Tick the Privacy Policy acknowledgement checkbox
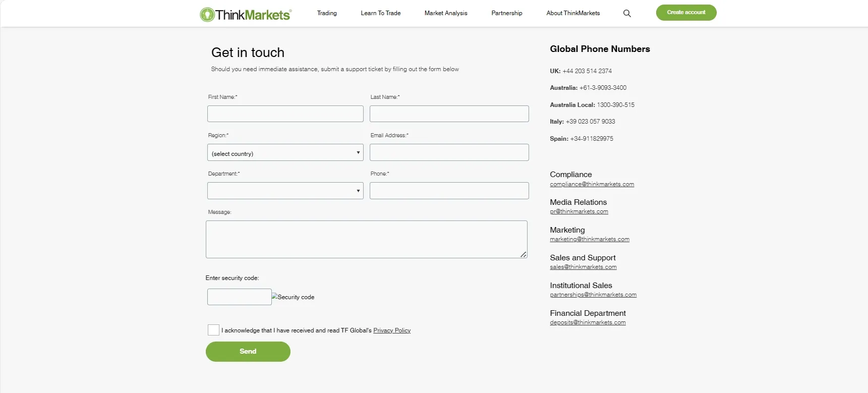This screenshot has width=868, height=393. click(213, 330)
